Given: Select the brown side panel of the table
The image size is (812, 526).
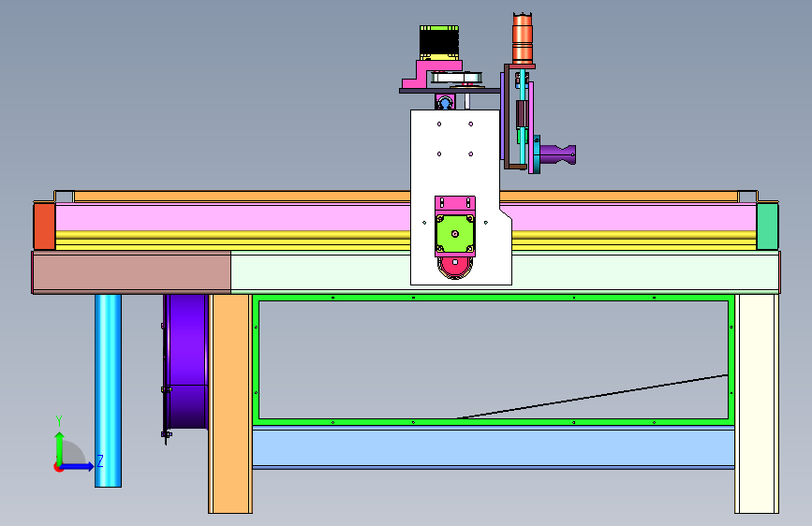Looking at the screenshot, I should 131,272.
